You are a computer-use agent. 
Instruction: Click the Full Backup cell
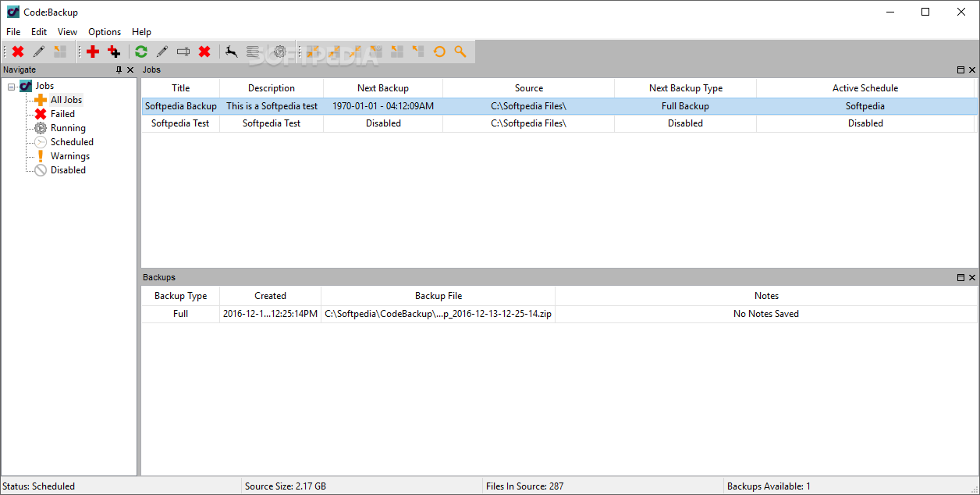coord(685,106)
